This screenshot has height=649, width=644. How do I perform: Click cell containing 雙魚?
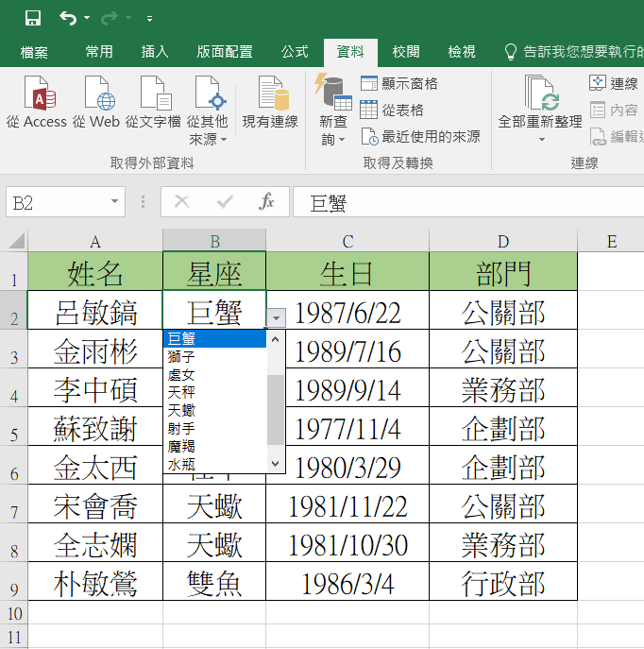214,581
